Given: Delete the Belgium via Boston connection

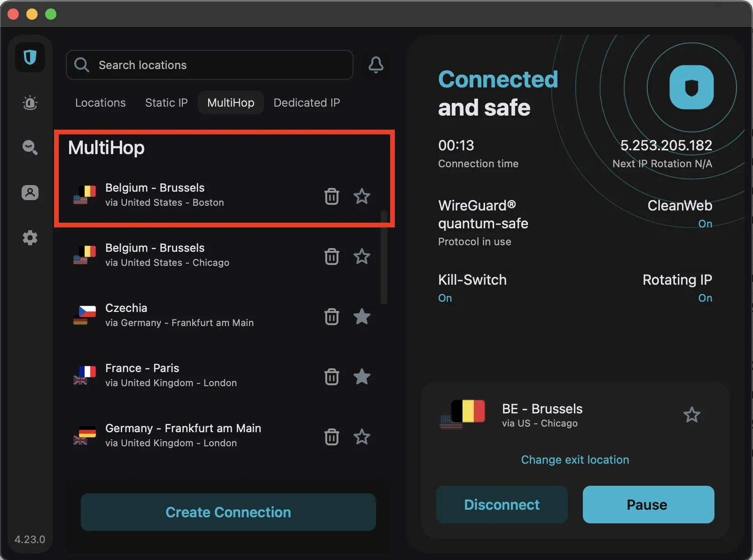Looking at the screenshot, I should [331, 196].
